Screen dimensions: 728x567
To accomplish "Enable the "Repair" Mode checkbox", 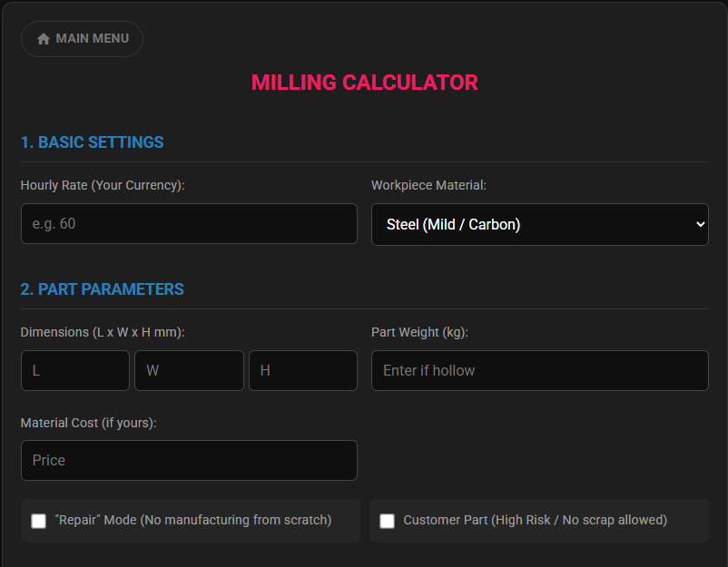I will pos(38,521).
